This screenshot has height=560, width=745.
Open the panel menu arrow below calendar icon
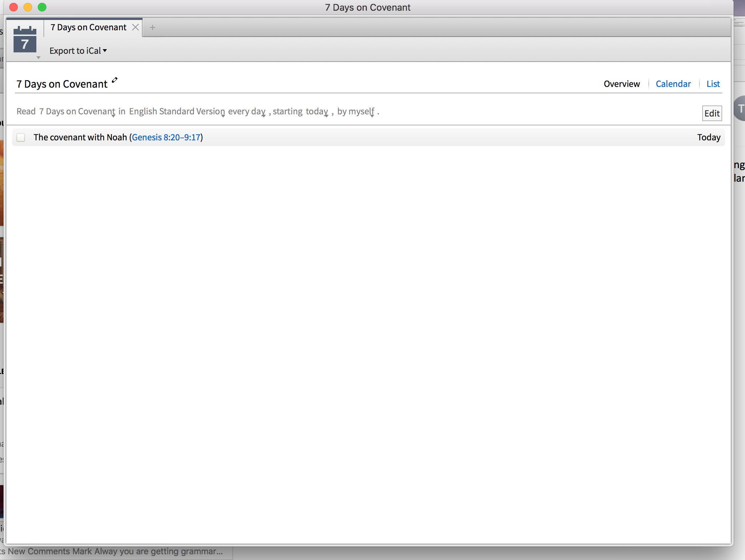(x=38, y=57)
